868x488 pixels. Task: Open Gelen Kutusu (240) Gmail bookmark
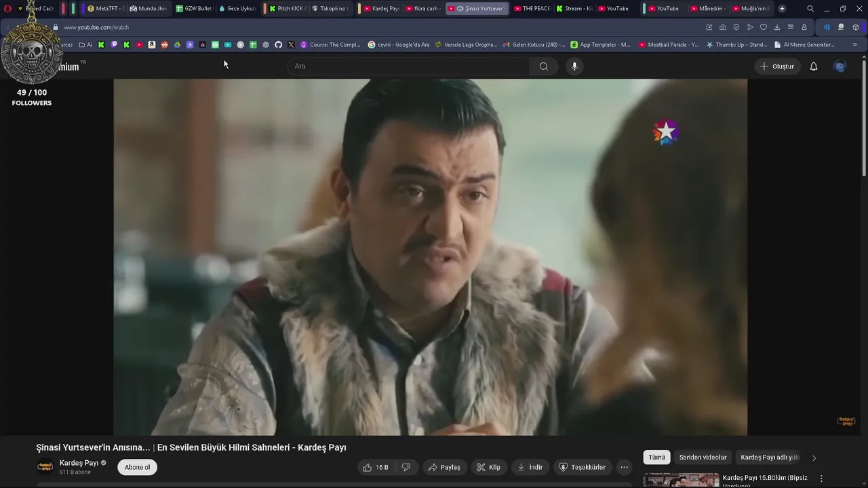(534, 45)
